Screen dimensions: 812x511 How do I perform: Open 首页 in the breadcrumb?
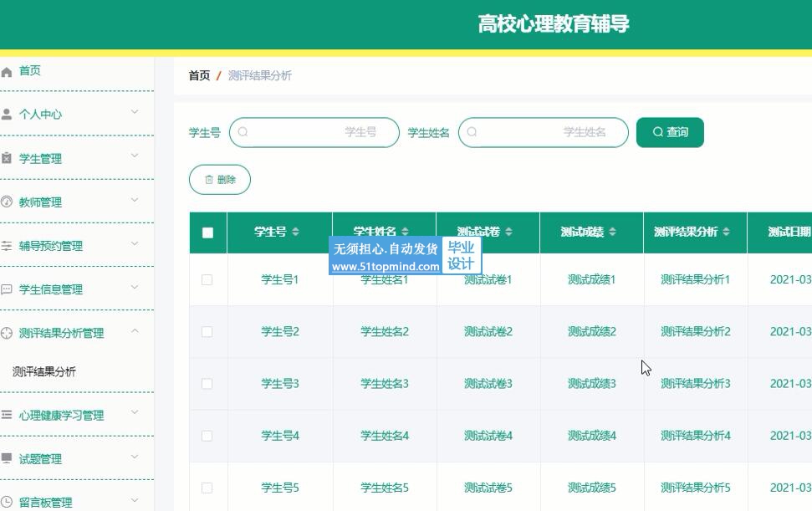pyautogui.click(x=199, y=76)
